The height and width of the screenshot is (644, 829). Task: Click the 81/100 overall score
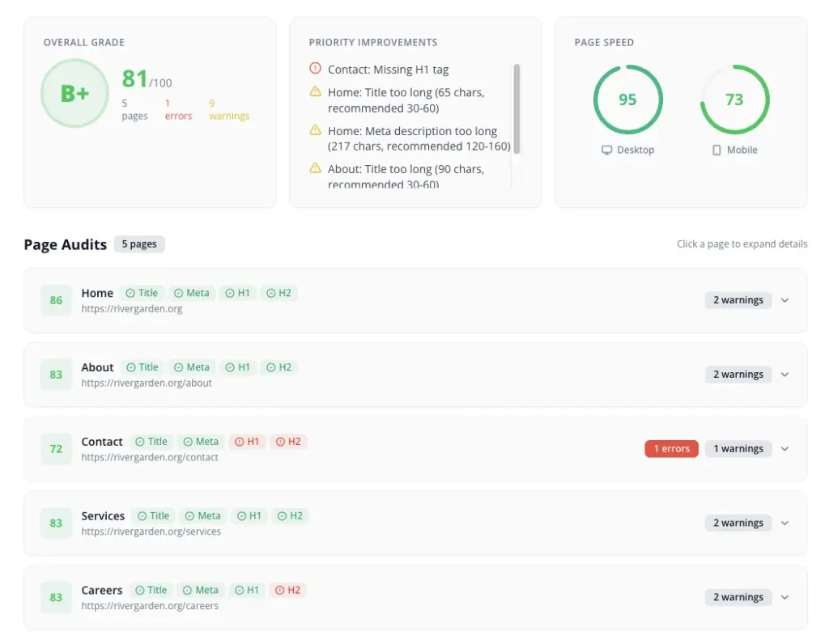click(147, 79)
